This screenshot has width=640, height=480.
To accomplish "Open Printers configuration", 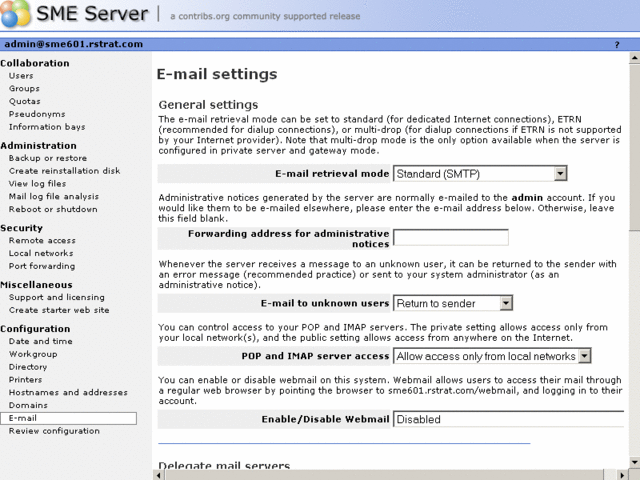I will [x=25, y=380].
